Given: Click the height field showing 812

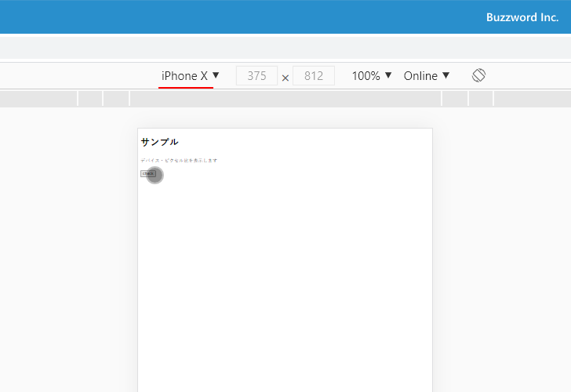Looking at the screenshot, I should coord(314,76).
